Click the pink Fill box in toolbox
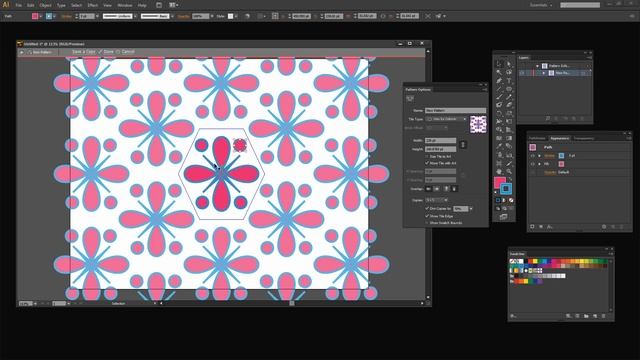Image resolution: width=640 pixels, height=360 pixels. (499, 182)
